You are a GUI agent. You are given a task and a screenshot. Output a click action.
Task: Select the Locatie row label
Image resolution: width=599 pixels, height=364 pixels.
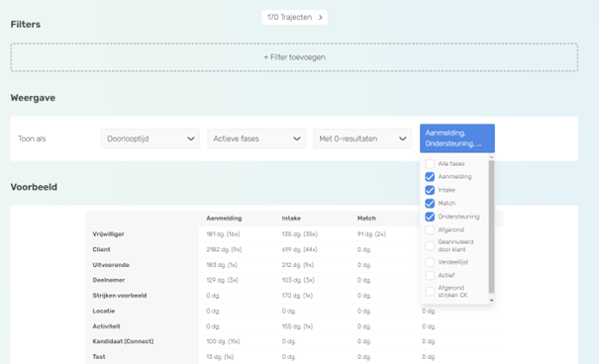[104, 311]
